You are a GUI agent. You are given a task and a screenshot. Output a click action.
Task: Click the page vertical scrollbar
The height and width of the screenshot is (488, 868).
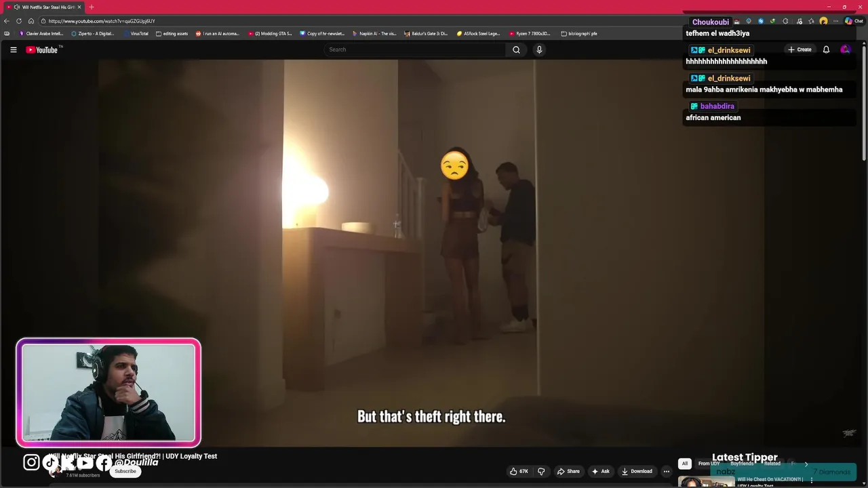(864, 102)
